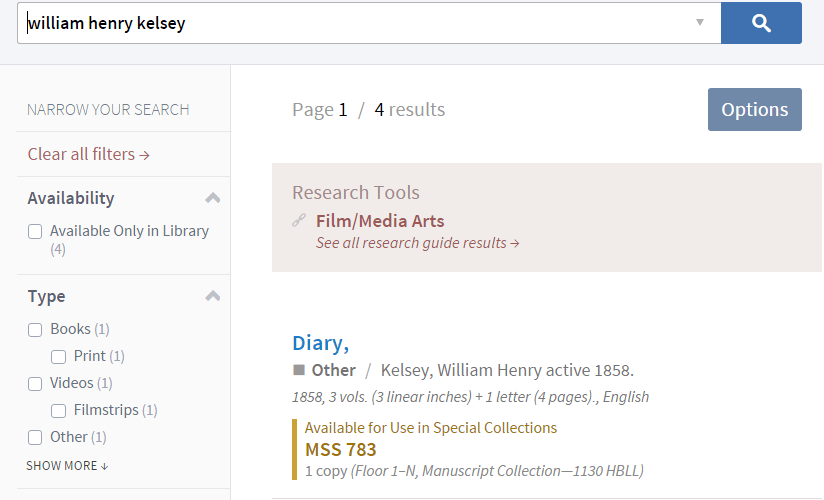The width and height of the screenshot is (824, 500).
Task: See all research guide results
Action: click(x=417, y=243)
